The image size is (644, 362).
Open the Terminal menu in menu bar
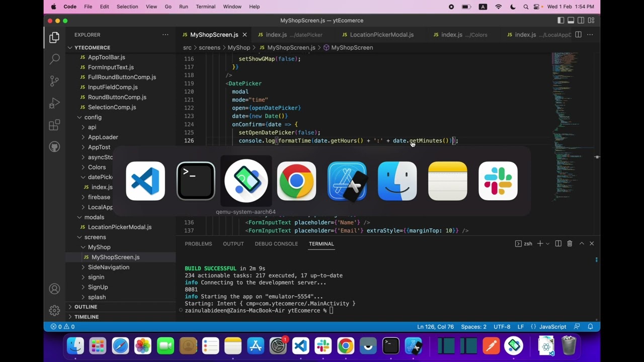click(205, 7)
